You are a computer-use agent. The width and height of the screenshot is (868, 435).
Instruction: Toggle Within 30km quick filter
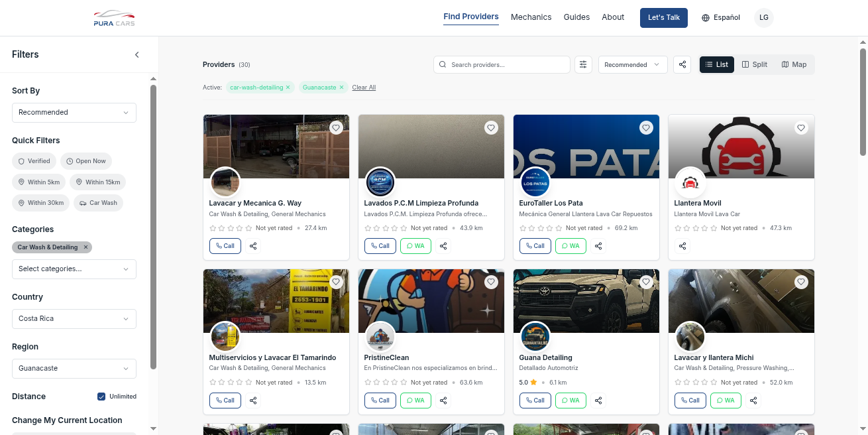coord(41,203)
